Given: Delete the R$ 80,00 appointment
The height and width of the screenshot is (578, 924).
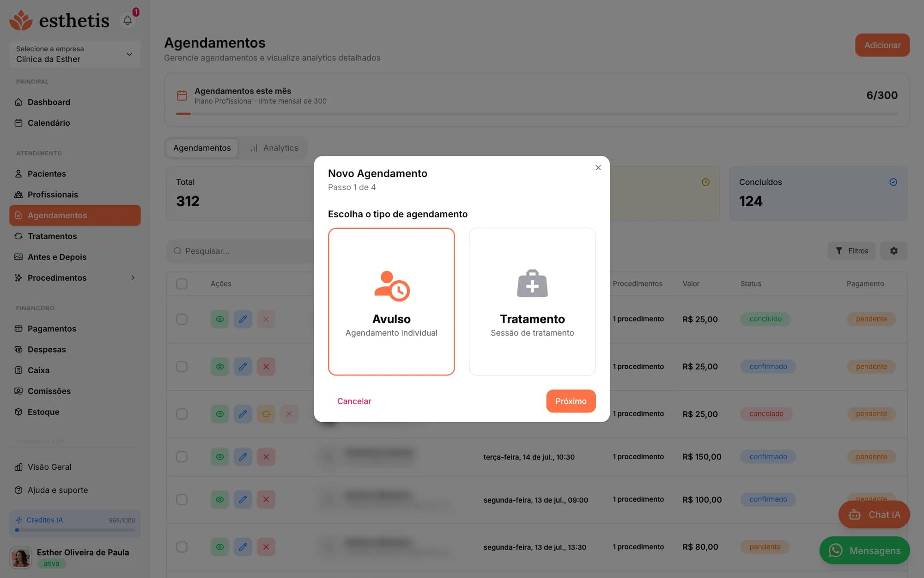Looking at the screenshot, I should tap(266, 547).
